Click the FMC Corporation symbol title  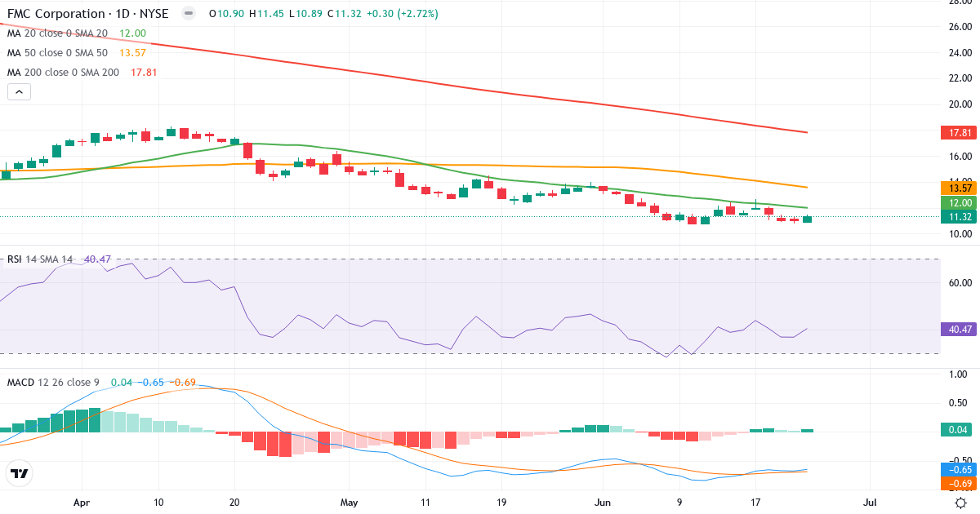[87, 14]
